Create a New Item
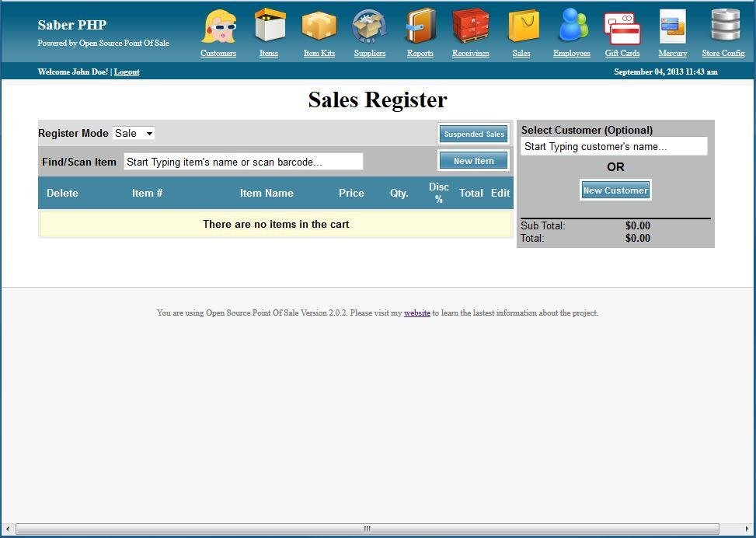The width and height of the screenshot is (756, 538). click(x=473, y=161)
